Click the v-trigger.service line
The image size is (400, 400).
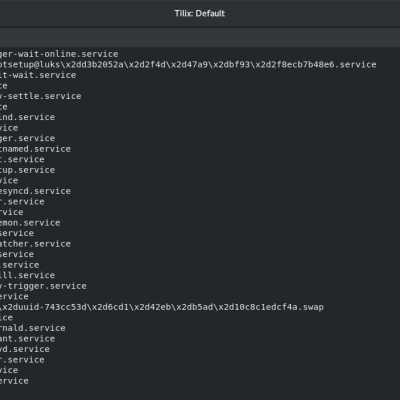[x=43, y=286]
